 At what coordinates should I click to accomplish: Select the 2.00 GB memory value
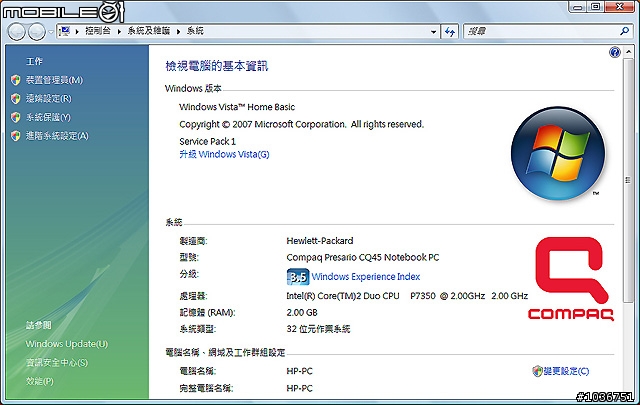(x=302, y=313)
